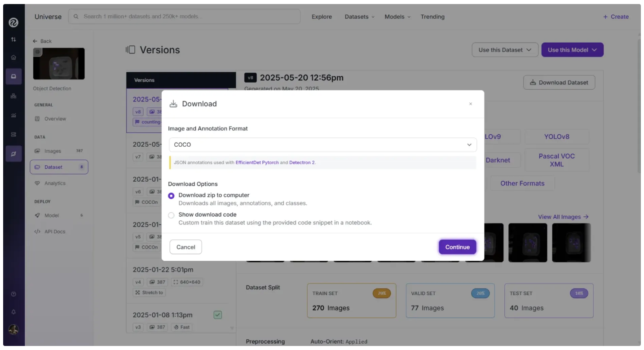This screenshot has width=644, height=350.
Task: Click the Roboflow logo icon in sidebar
Action: coord(13,22)
